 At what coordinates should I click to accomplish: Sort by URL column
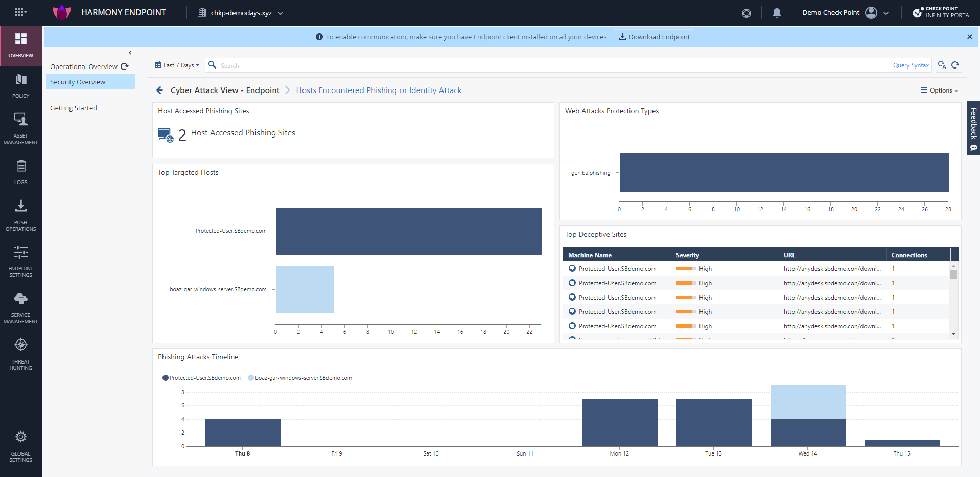pos(833,255)
